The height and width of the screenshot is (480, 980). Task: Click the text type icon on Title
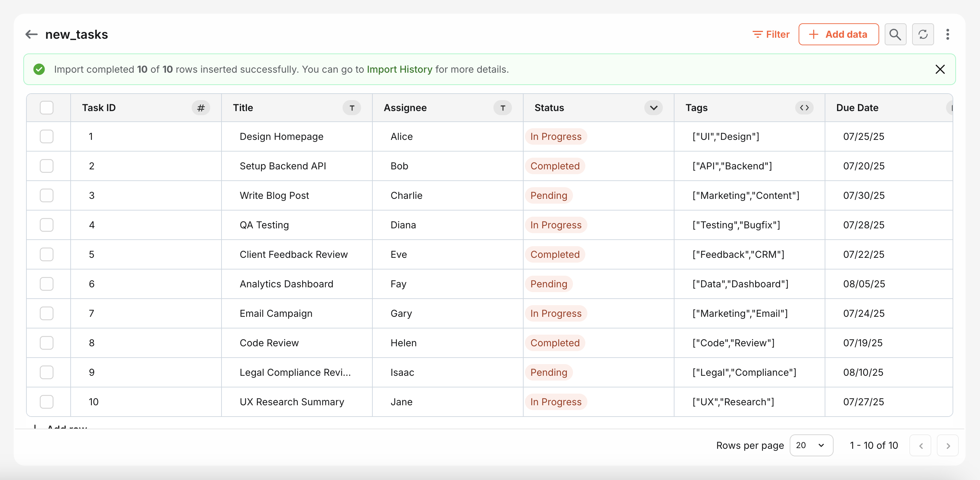(352, 108)
